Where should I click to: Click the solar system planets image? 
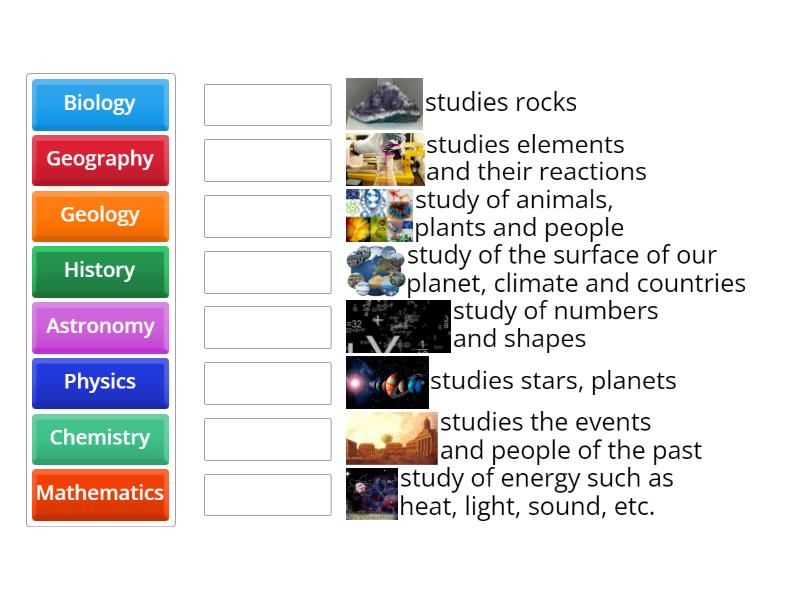point(385,382)
